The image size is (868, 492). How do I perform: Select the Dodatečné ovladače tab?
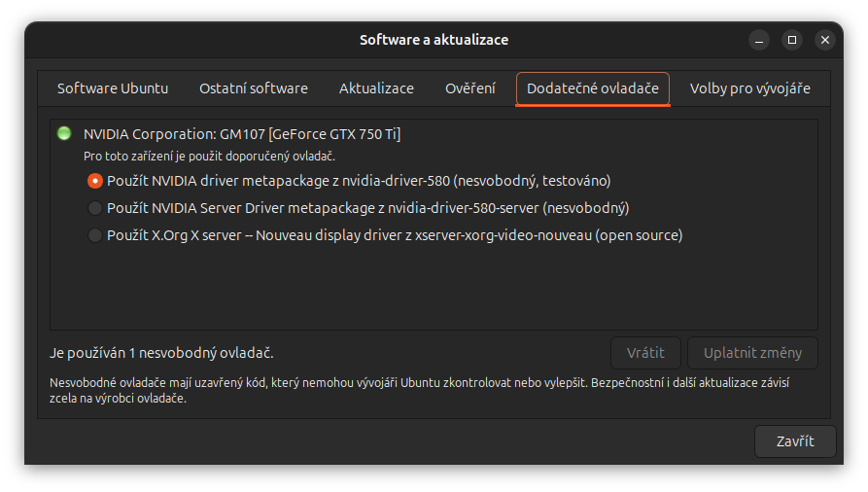(x=593, y=88)
